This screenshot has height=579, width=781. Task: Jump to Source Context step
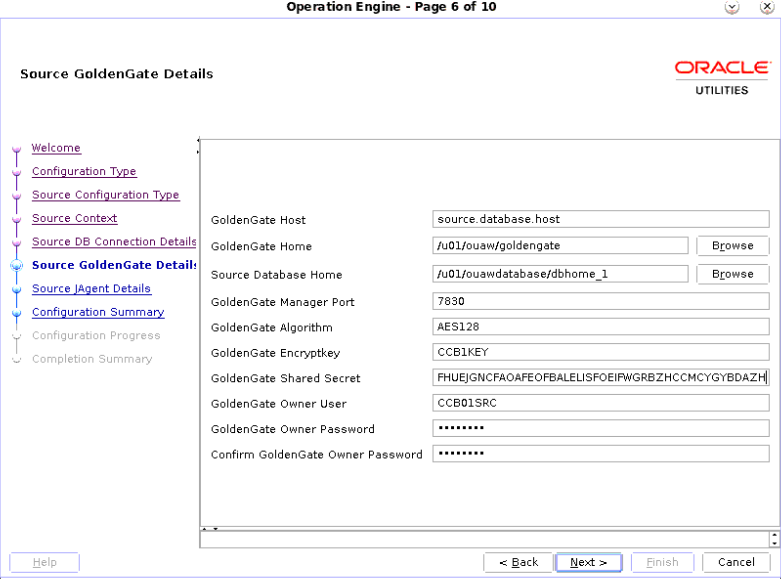coord(74,218)
